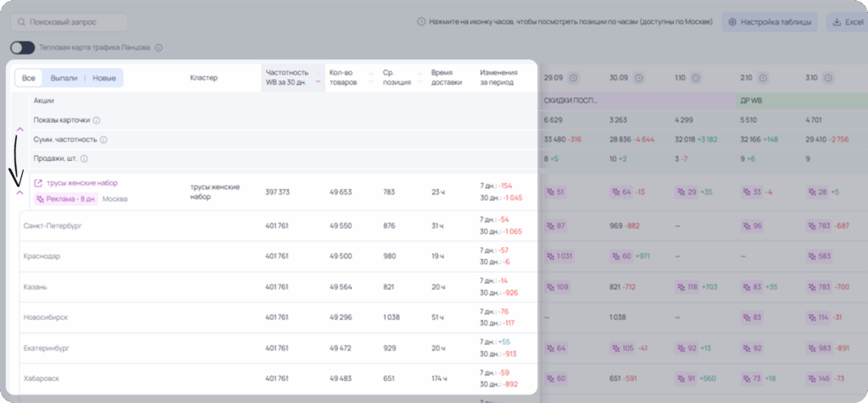This screenshot has height=403, width=868.
Task: Open Настройка таблицы settings
Action: pyautogui.click(x=770, y=22)
